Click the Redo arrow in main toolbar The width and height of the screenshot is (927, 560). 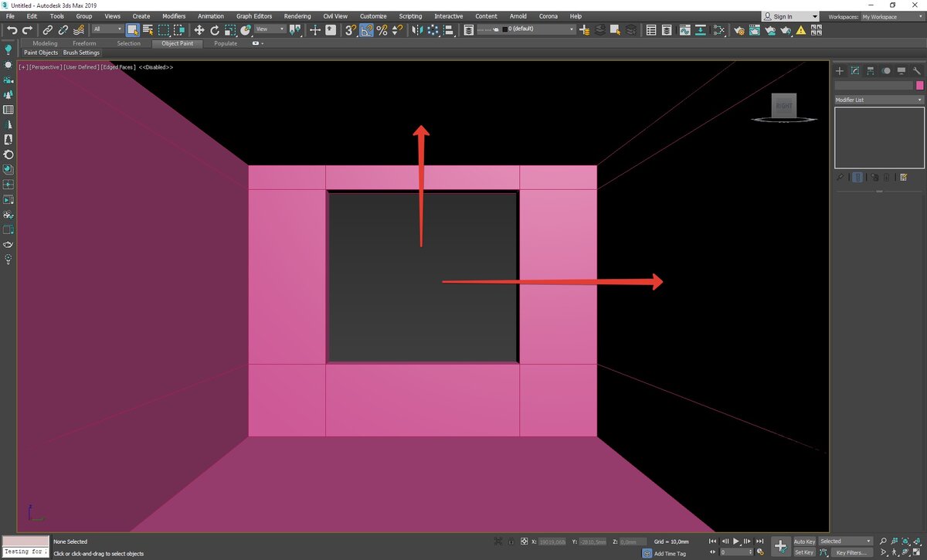pos(27,30)
